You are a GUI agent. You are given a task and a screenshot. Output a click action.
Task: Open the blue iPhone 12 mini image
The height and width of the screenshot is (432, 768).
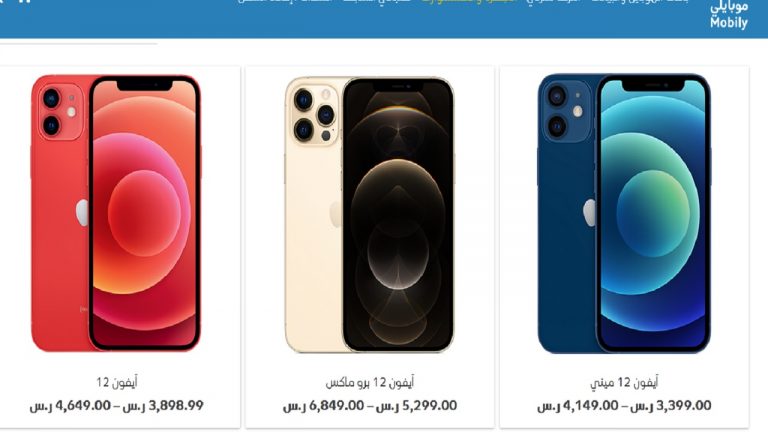coord(624,213)
